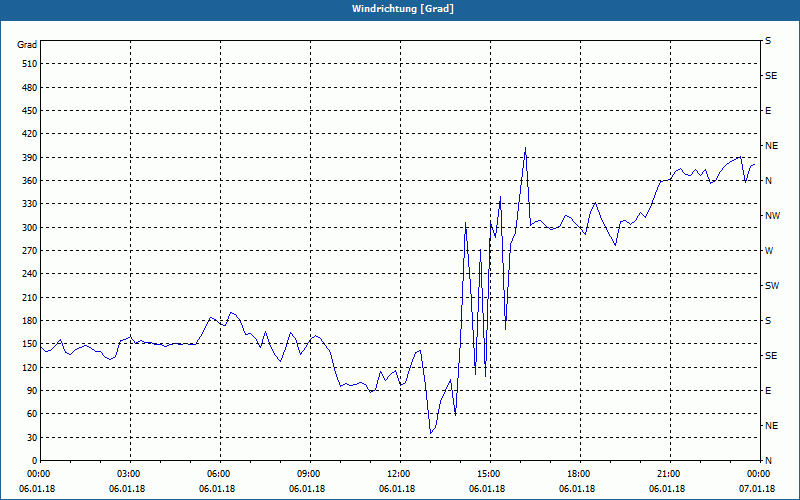Select the E compass label beside the 90 gridline
Screen dimensions: 800x500
(x=768, y=391)
